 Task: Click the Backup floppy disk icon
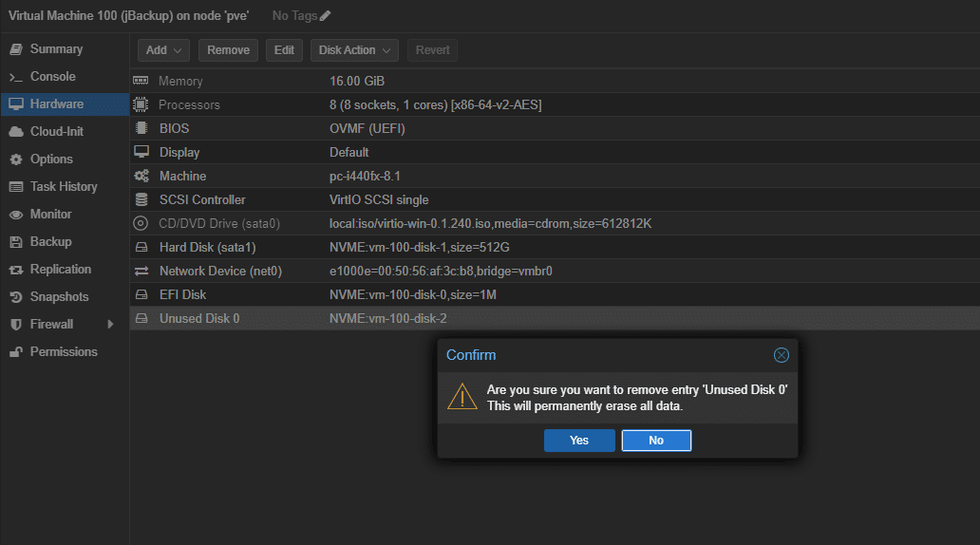[16, 242]
